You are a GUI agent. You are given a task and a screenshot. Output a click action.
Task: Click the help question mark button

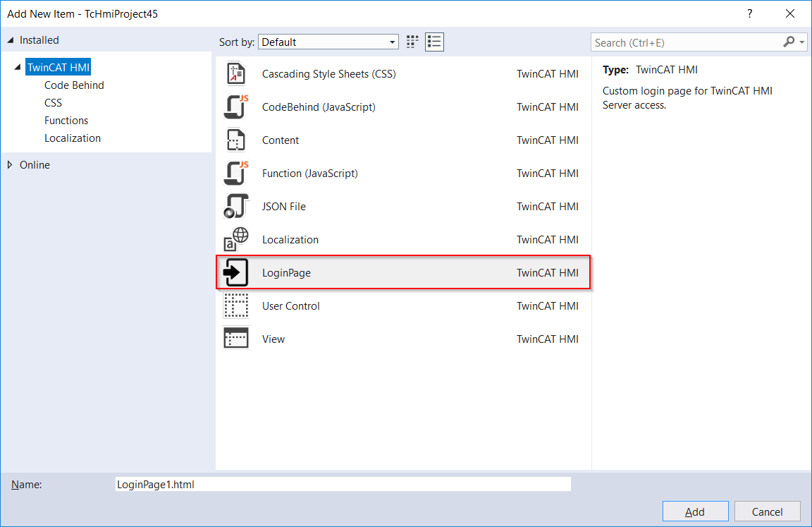749,13
